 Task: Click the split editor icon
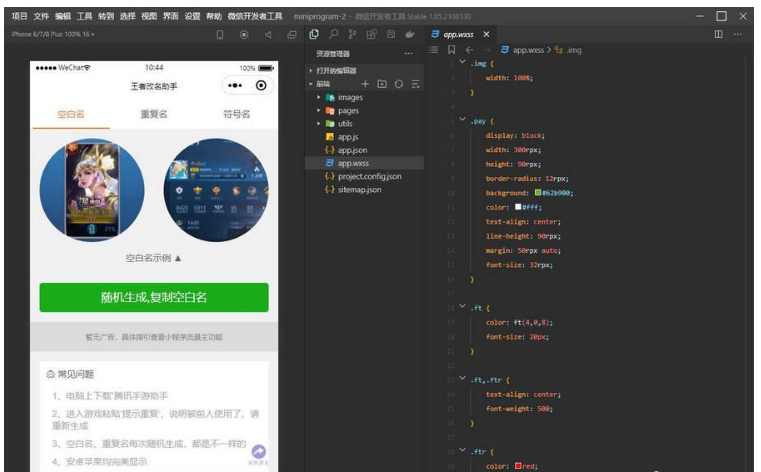[x=718, y=34]
